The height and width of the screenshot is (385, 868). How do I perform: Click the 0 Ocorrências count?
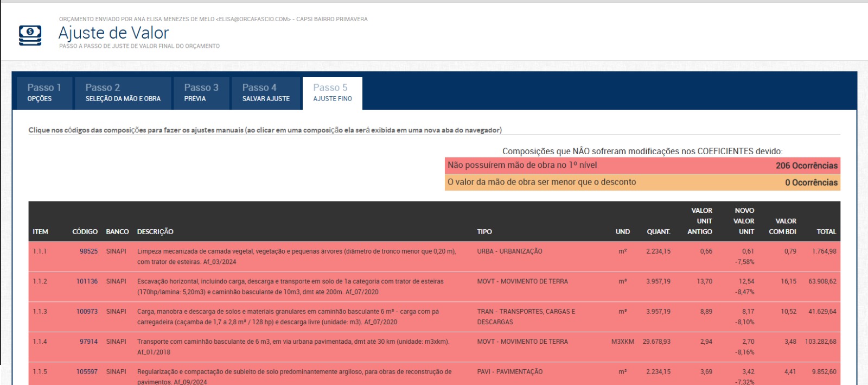(811, 182)
